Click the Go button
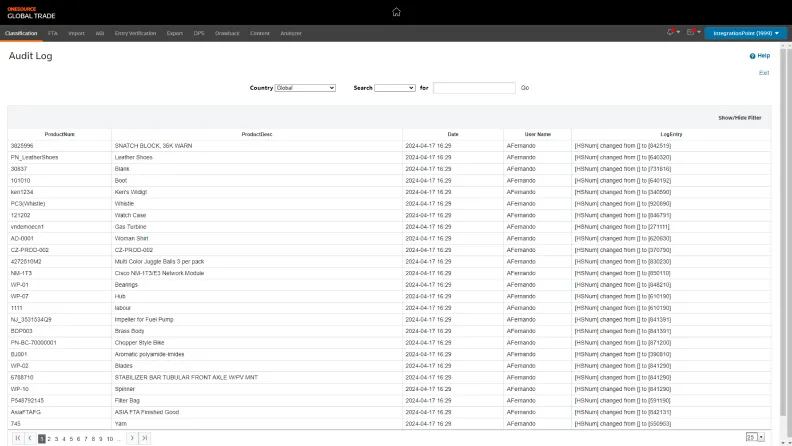Viewport: 792px width, 446px height. 525,88
